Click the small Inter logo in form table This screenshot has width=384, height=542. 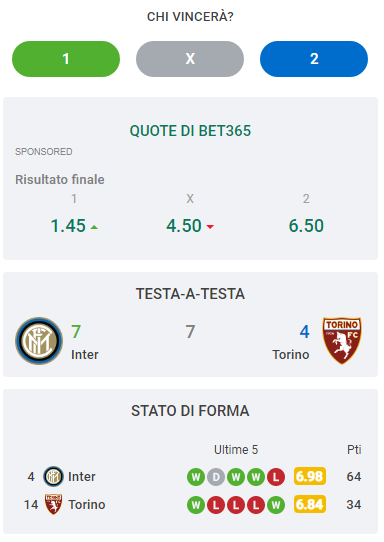click(53, 476)
